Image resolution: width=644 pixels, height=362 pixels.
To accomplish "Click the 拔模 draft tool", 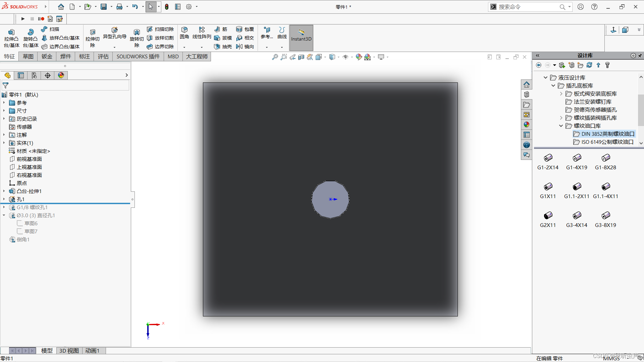I will tap(223, 38).
